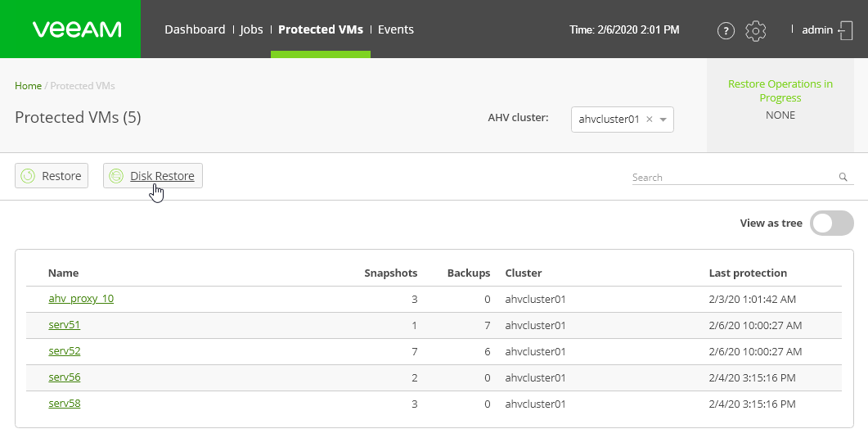Click the Protected VMs (5) heading
The width and height of the screenshot is (868, 438).
[78, 117]
